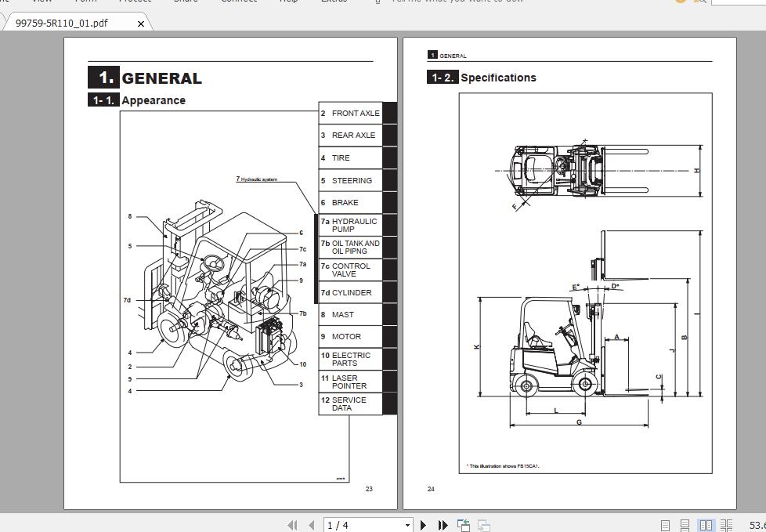
Task: Toggle continuous facing page layout
Action: tap(727, 524)
